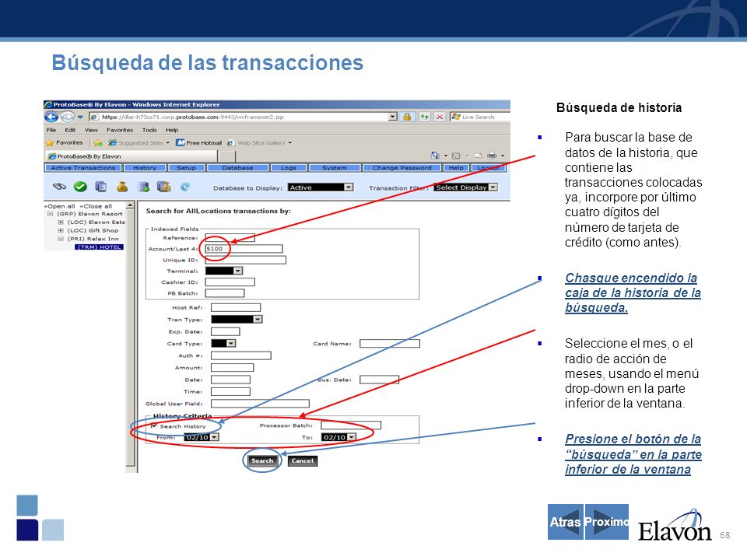747x560 pixels.
Task: Click the Processor Batch input field
Action: pos(351,425)
